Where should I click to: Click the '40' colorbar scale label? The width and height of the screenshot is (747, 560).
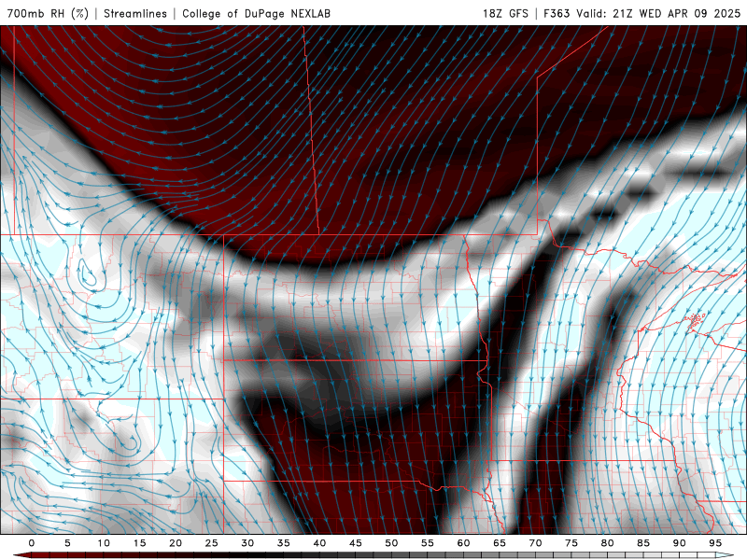(x=319, y=543)
